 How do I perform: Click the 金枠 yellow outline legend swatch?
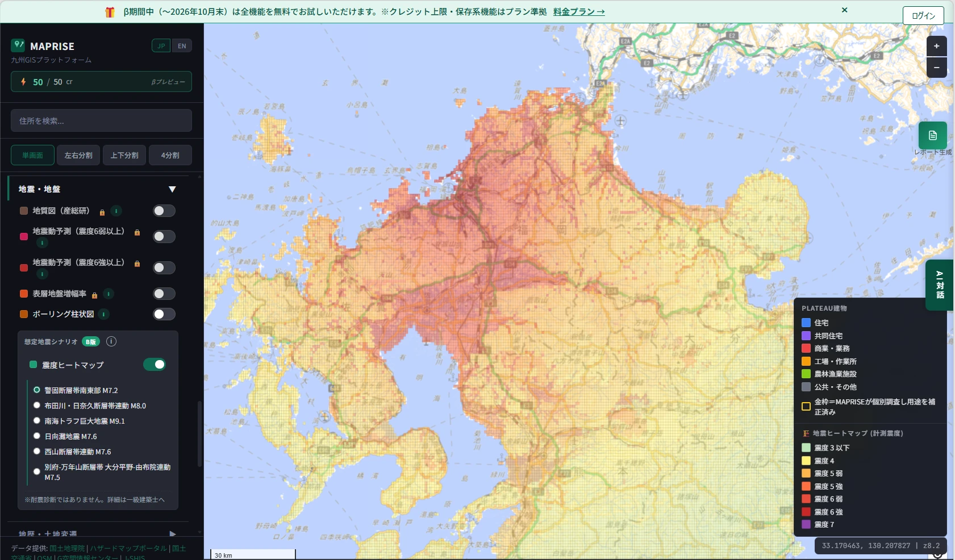coord(806,406)
